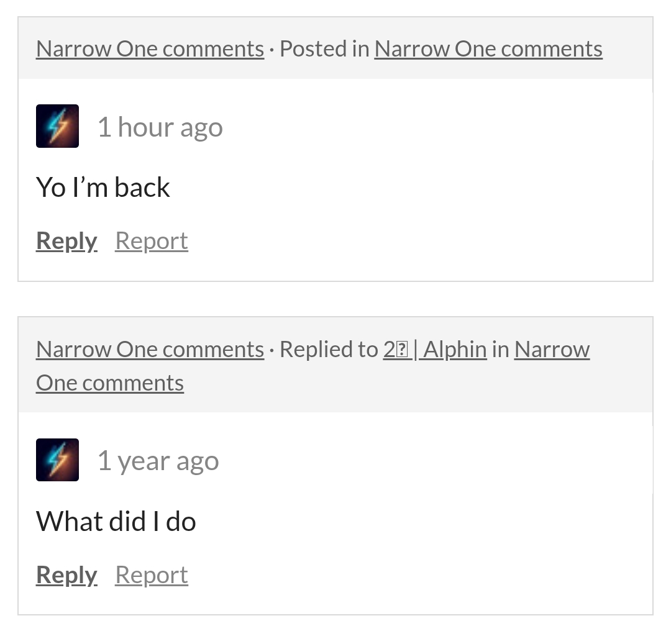The image size is (671, 644).
Task: Click the lightning avatar beside "1 year ago"
Action: click(57, 460)
